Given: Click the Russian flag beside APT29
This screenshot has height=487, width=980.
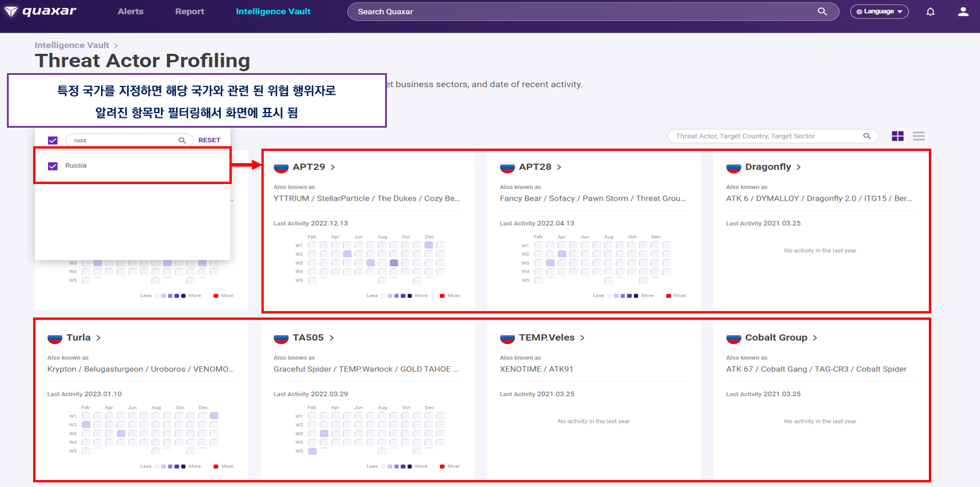Looking at the screenshot, I should pos(281,167).
